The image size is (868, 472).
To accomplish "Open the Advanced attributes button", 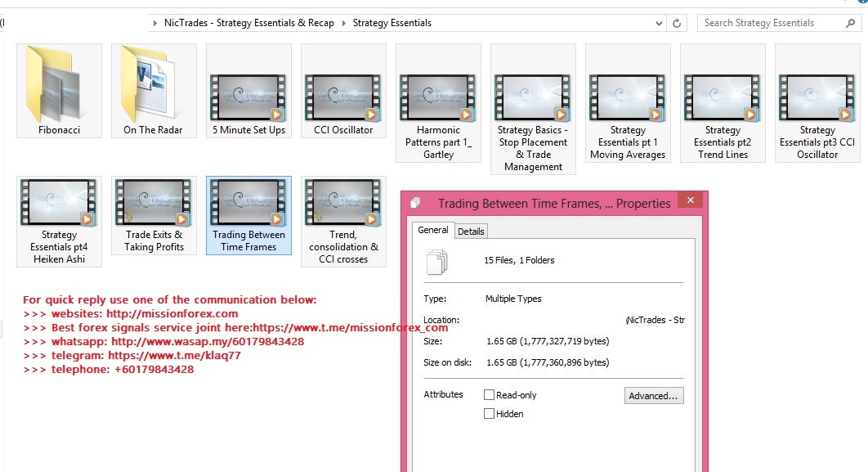I will (654, 396).
